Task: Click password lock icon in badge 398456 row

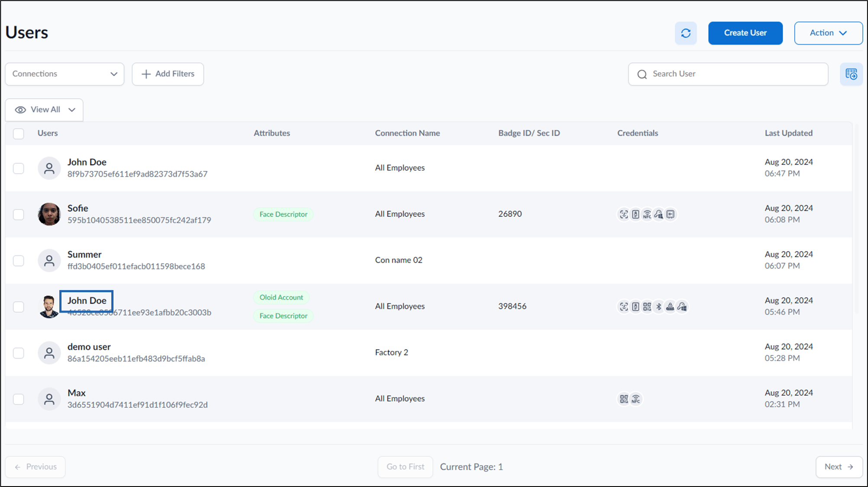Action: click(x=670, y=306)
